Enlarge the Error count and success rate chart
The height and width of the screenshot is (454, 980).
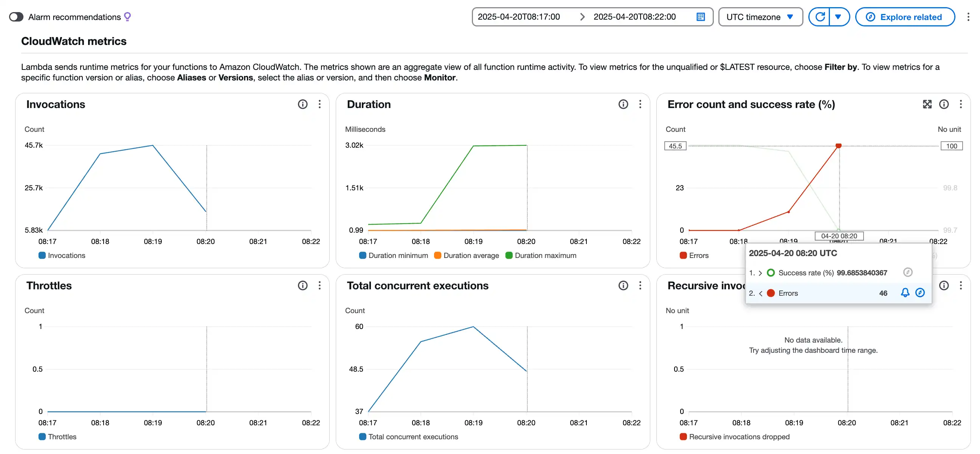pyautogui.click(x=927, y=105)
